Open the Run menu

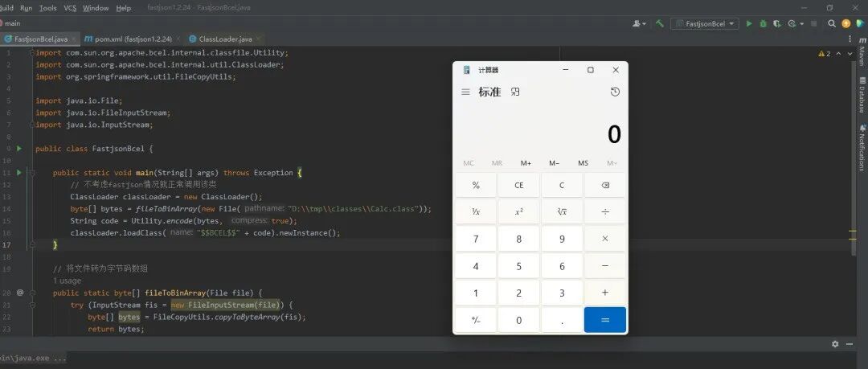[x=26, y=8]
